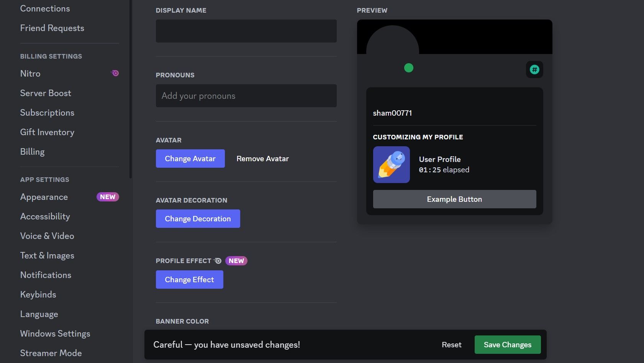
Task: Open the Change Avatar dialog
Action: click(190, 158)
